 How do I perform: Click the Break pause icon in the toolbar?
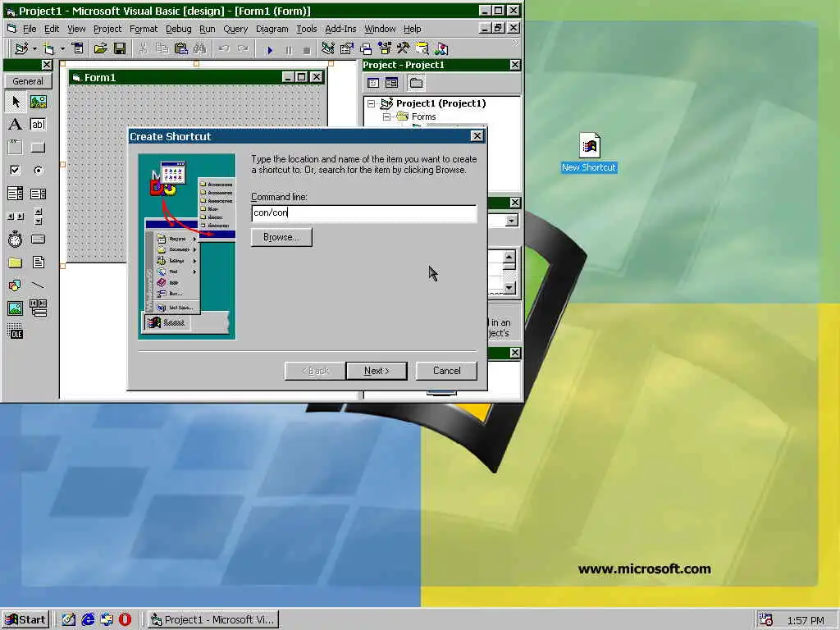pyautogui.click(x=288, y=50)
